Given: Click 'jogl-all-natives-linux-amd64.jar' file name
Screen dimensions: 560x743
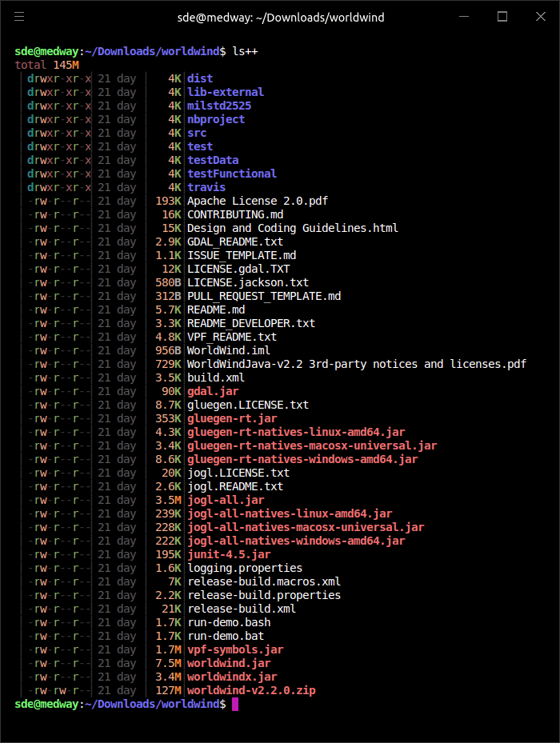Looking at the screenshot, I should coord(290,513).
